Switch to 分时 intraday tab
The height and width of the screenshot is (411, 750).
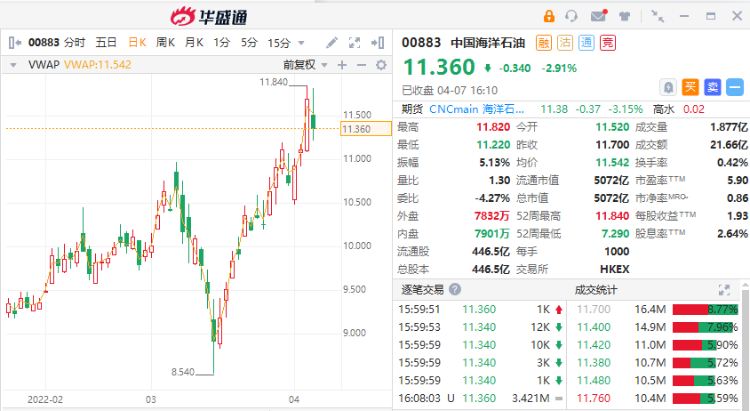(x=75, y=43)
